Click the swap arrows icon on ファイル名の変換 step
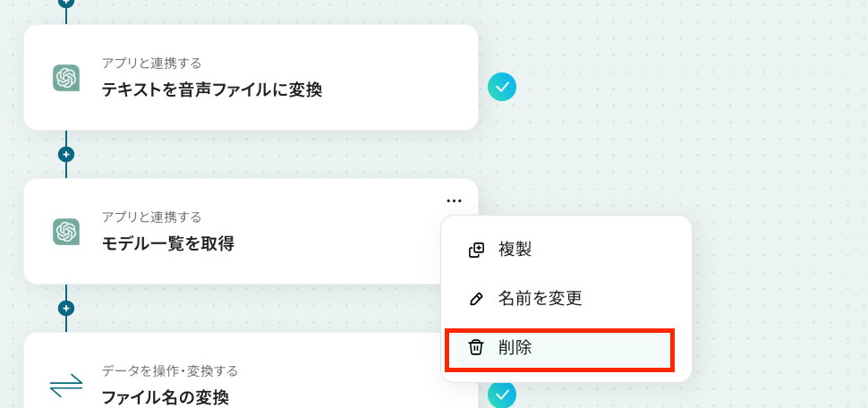This screenshot has height=408, width=868. (66, 385)
